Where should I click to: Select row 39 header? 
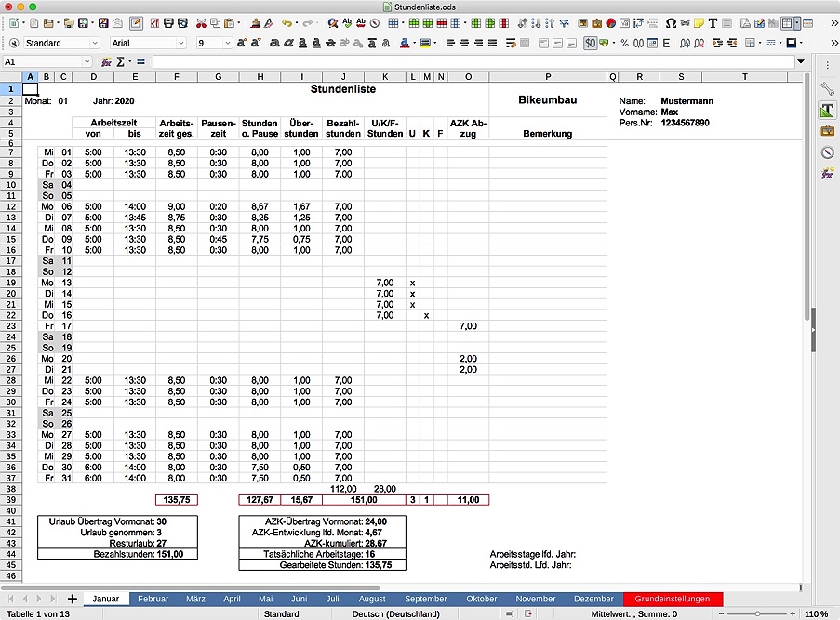[x=11, y=499]
